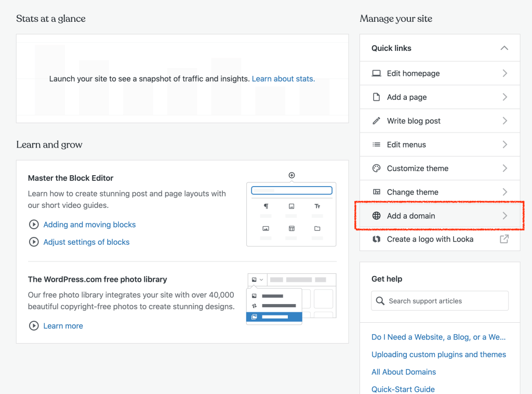Click the pencil icon for Write blog post
Viewport: 532px width, 394px height.
coord(377,121)
